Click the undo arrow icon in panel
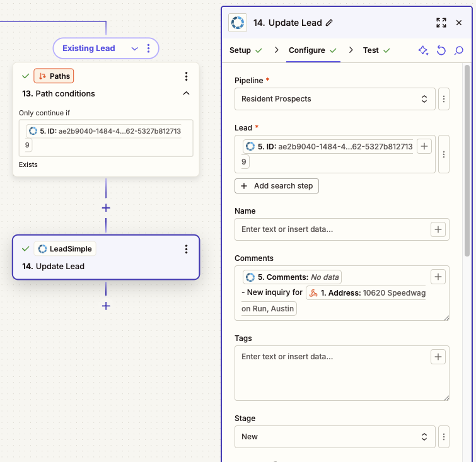The image size is (476, 462). (441, 50)
